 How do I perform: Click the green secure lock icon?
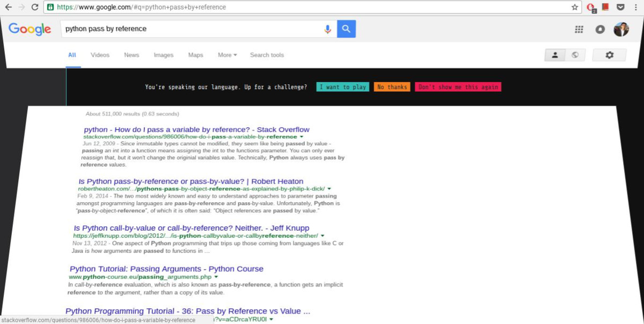click(50, 8)
